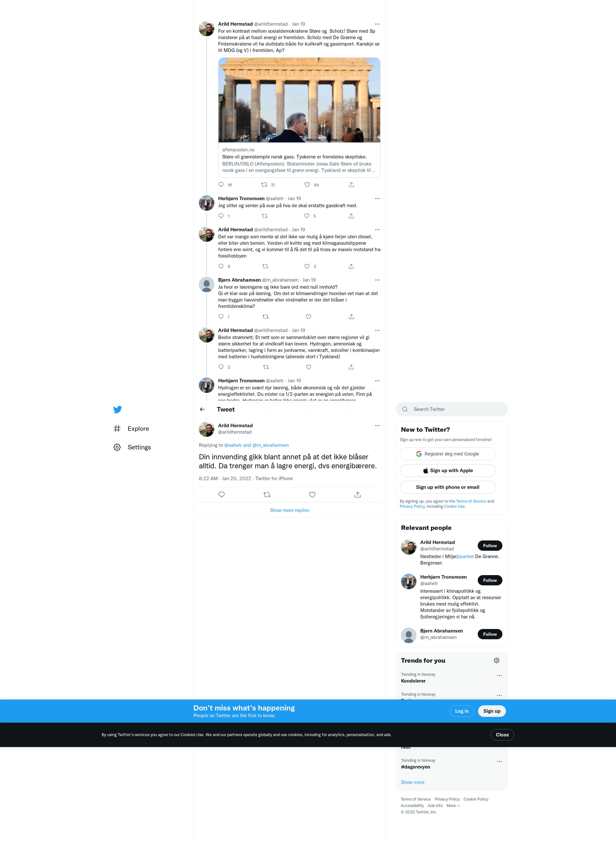The width and height of the screenshot is (616, 841).
Task: Open the @partiet link in Arild's bio
Action: 465,556
